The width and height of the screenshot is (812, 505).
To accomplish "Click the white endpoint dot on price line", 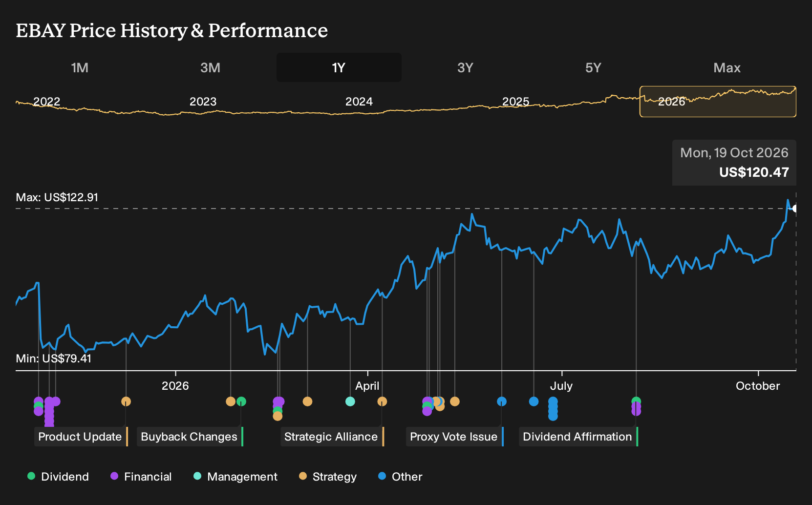I will tap(795, 209).
